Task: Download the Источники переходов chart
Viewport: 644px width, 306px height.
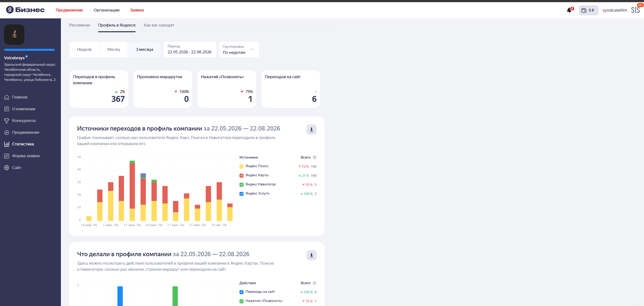Action: click(x=312, y=130)
